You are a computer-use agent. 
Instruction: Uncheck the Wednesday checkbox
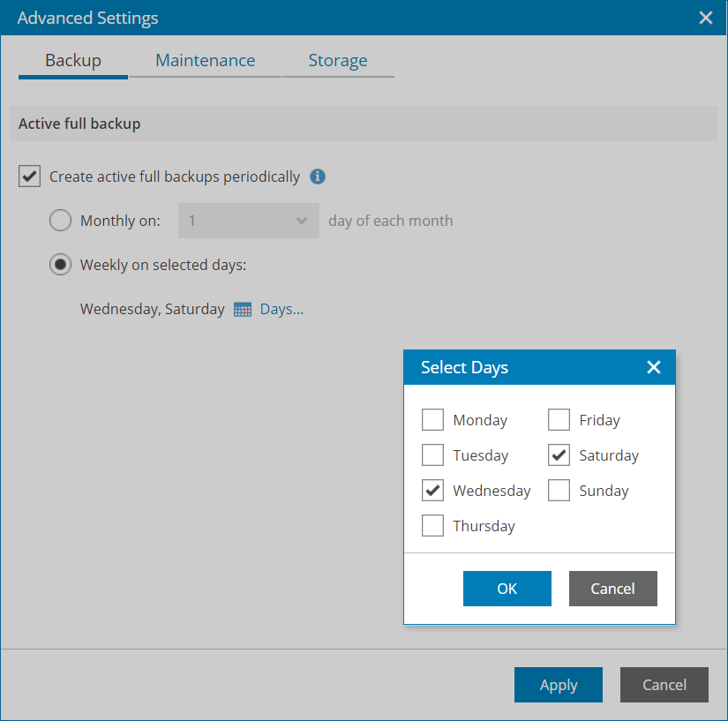point(432,491)
